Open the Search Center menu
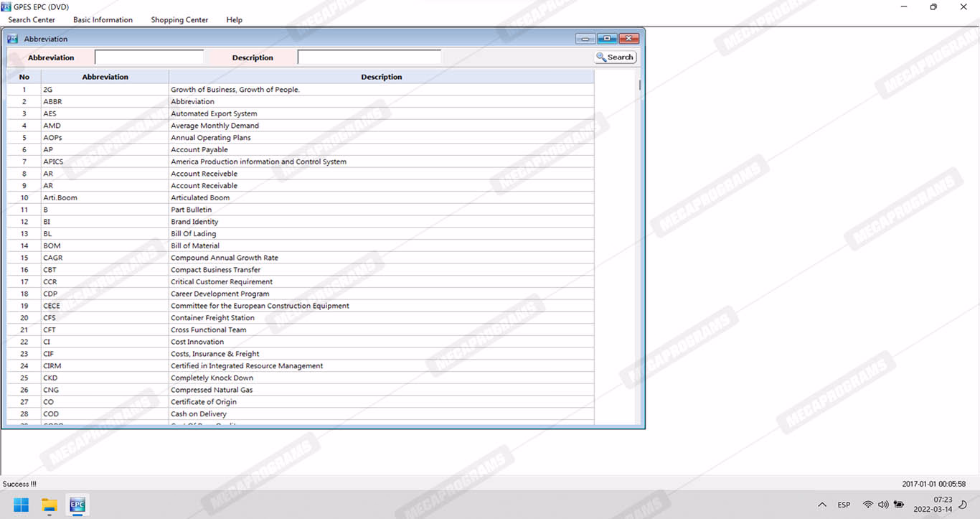980x519 pixels. (x=32, y=20)
